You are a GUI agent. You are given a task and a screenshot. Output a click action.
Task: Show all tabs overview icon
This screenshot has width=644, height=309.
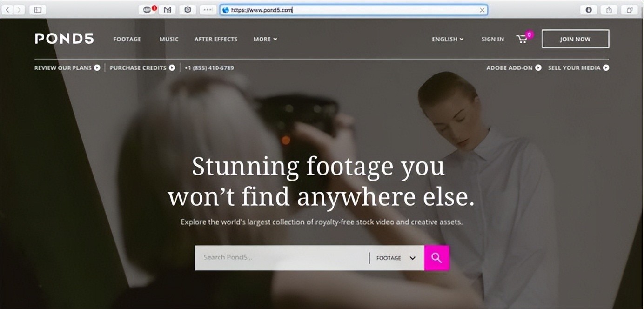[x=629, y=10]
